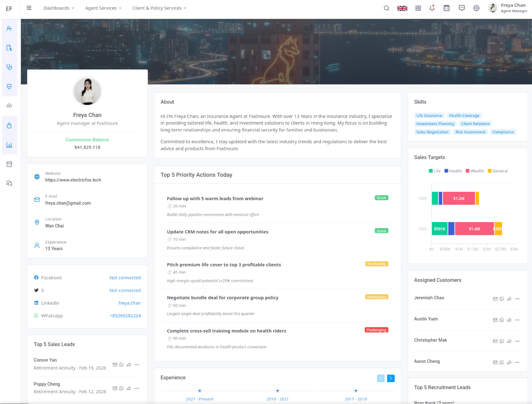This screenshot has height=404, width=532.
Task: Email Jeremiah Chau via mail icon
Action: pyautogui.click(x=495, y=299)
